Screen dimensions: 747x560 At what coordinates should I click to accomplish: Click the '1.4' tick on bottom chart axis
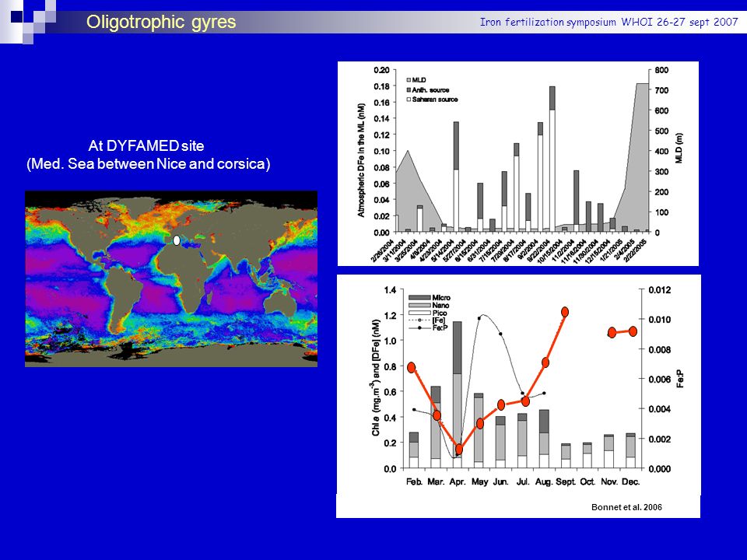point(390,290)
